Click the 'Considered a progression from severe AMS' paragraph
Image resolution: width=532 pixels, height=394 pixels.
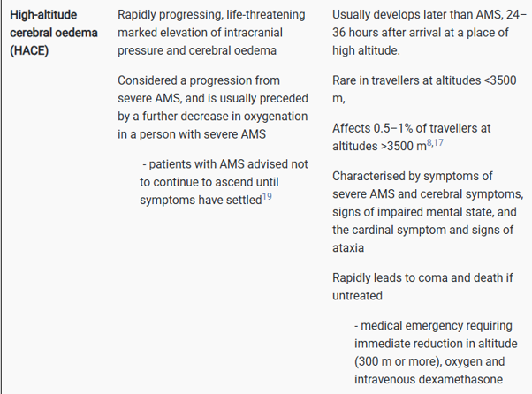tap(213, 107)
